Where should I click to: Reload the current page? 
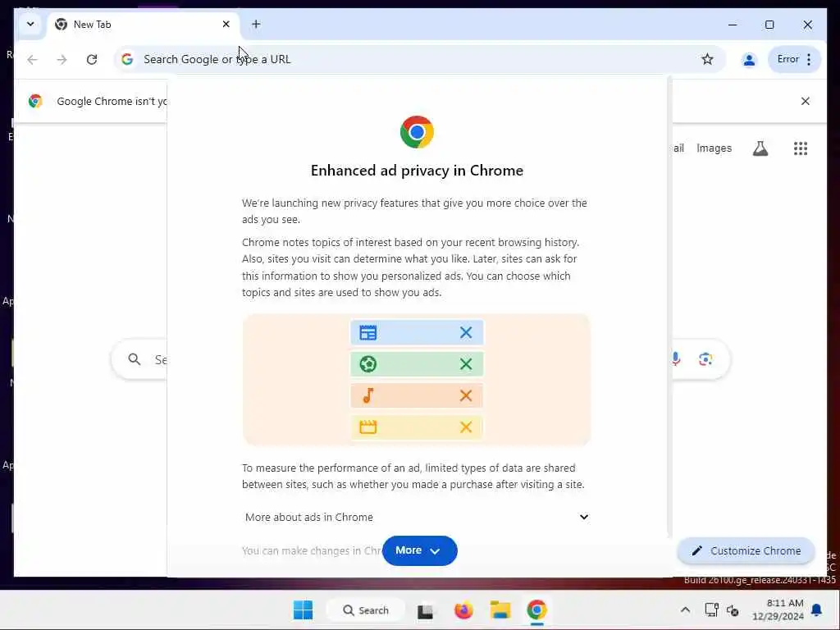(x=92, y=59)
